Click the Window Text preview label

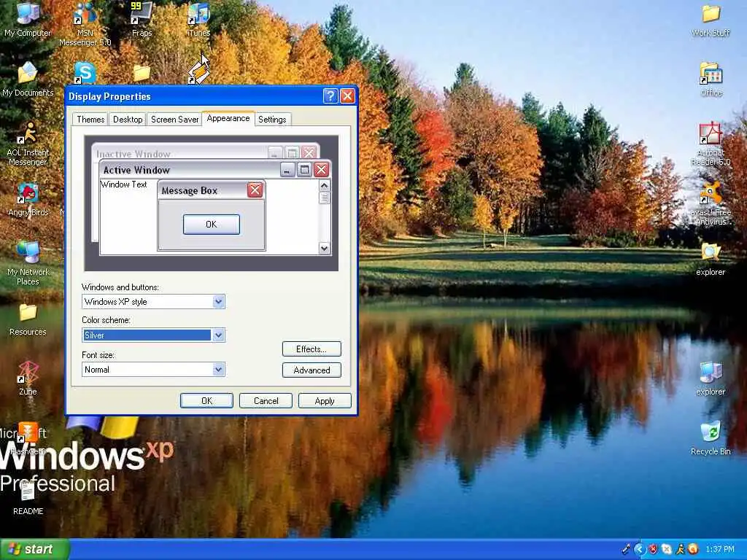coord(124,184)
